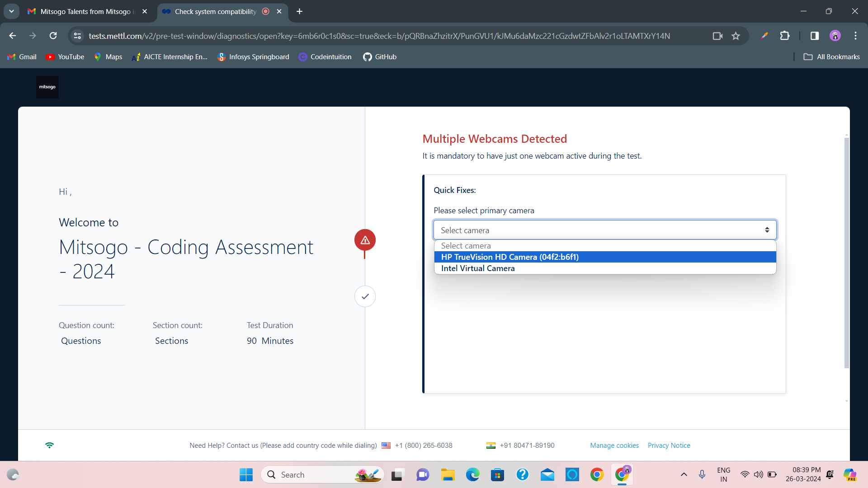Screen dimensions: 868x488
Task: Expand the Select camera dropdown
Action: (x=604, y=230)
